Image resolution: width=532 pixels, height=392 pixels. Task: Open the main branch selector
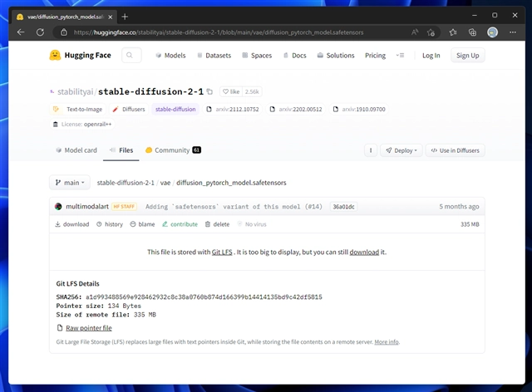click(70, 183)
